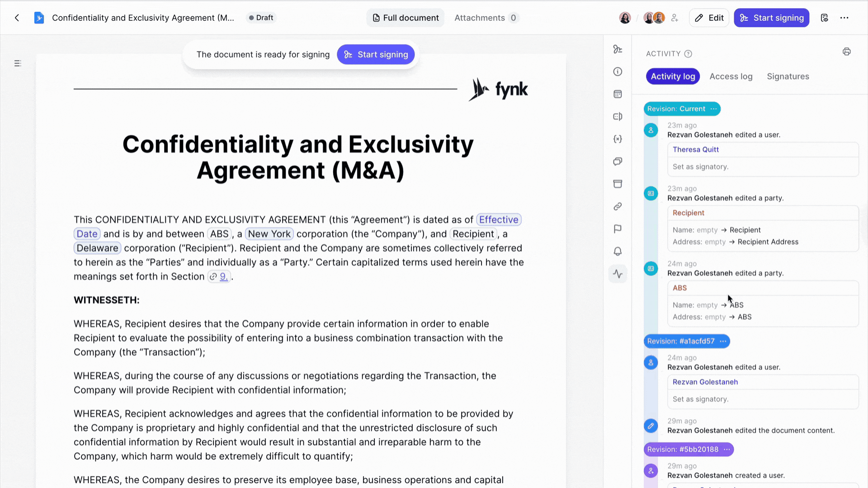Image resolution: width=868 pixels, height=488 pixels.
Task: Open the document preview icon near Edit
Action: (825, 18)
